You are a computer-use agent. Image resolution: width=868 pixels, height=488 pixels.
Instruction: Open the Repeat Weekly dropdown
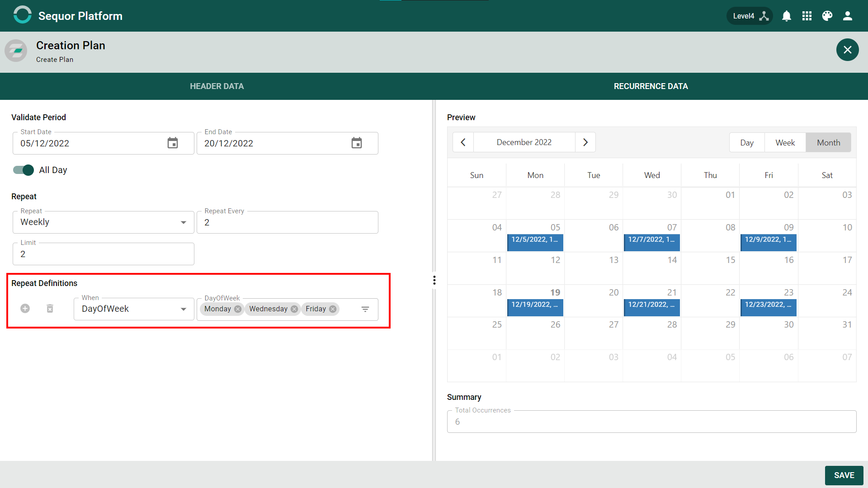(104, 222)
